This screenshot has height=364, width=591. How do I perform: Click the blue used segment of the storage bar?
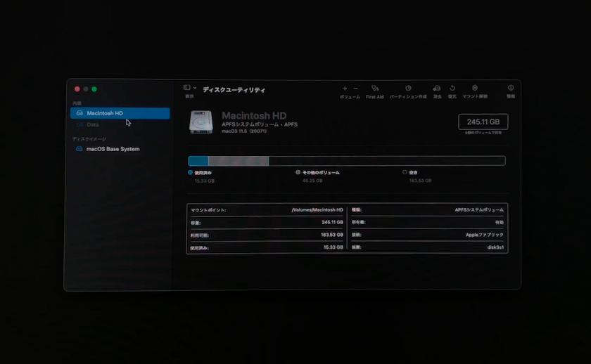click(x=198, y=161)
